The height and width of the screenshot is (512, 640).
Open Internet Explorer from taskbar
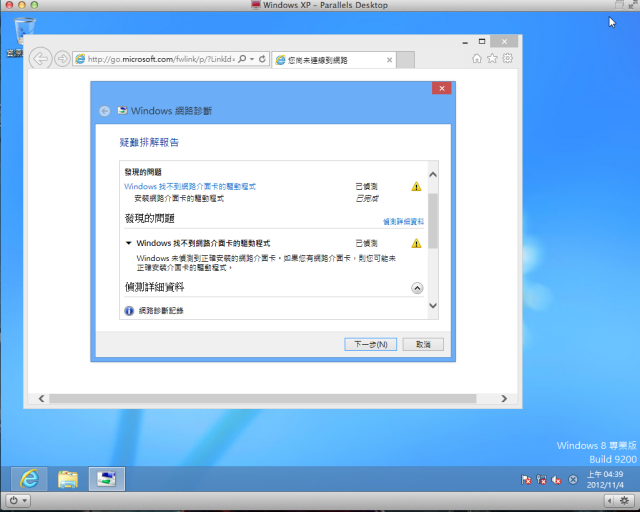[x=29, y=479]
